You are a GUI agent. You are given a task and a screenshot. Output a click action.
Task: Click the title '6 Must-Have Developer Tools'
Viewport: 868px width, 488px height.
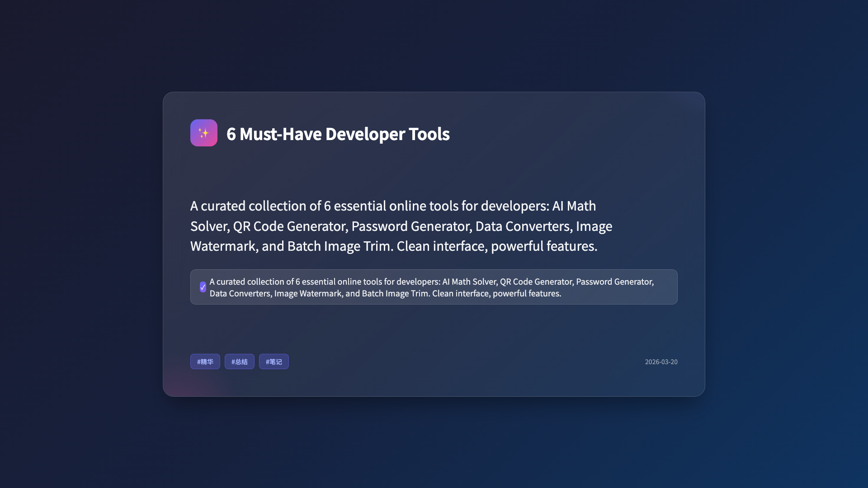pos(338,134)
